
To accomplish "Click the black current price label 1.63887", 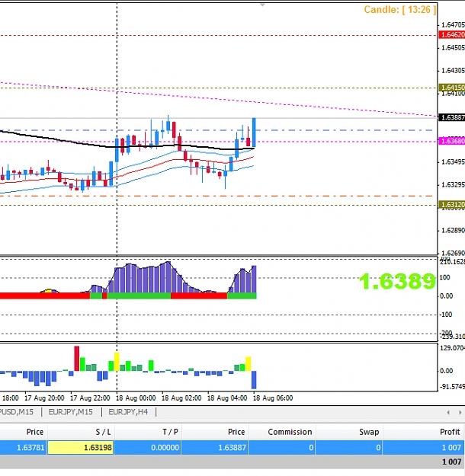I will (452, 117).
